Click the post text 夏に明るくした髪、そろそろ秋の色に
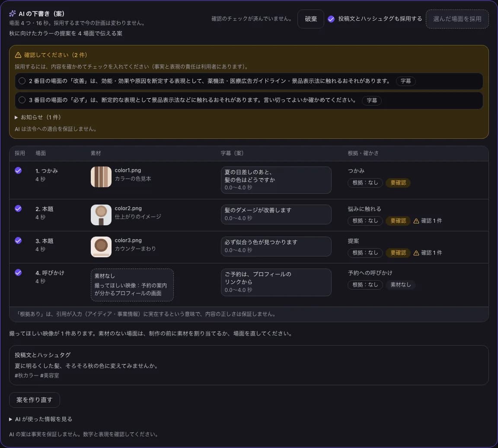The width and height of the screenshot is (498, 448). pos(86,366)
